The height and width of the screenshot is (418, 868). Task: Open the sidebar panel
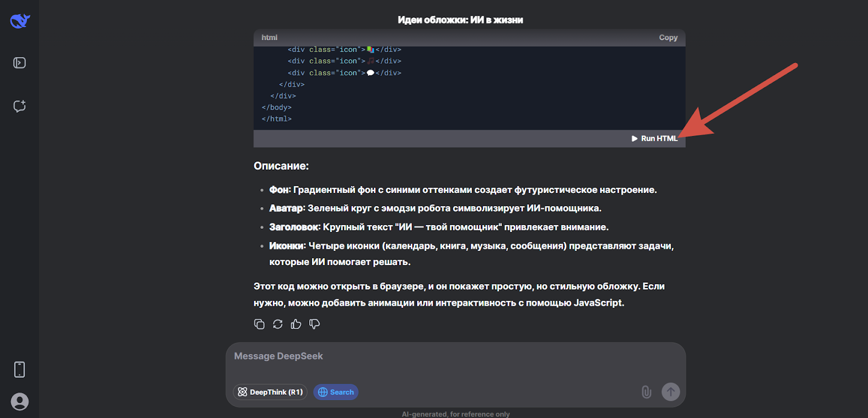[x=20, y=63]
